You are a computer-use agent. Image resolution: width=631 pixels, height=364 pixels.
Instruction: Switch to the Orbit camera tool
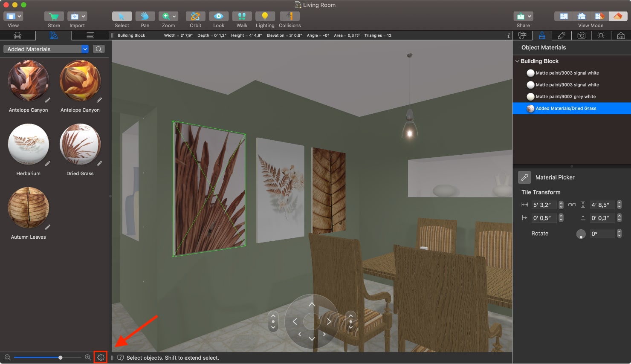click(x=196, y=16)
